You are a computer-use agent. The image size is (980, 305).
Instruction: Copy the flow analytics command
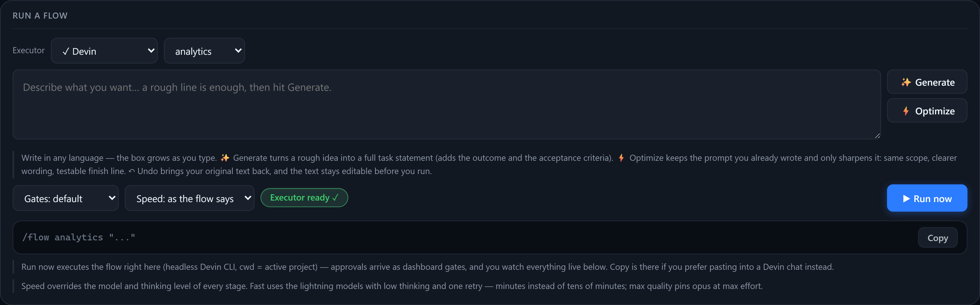[938, 238]
